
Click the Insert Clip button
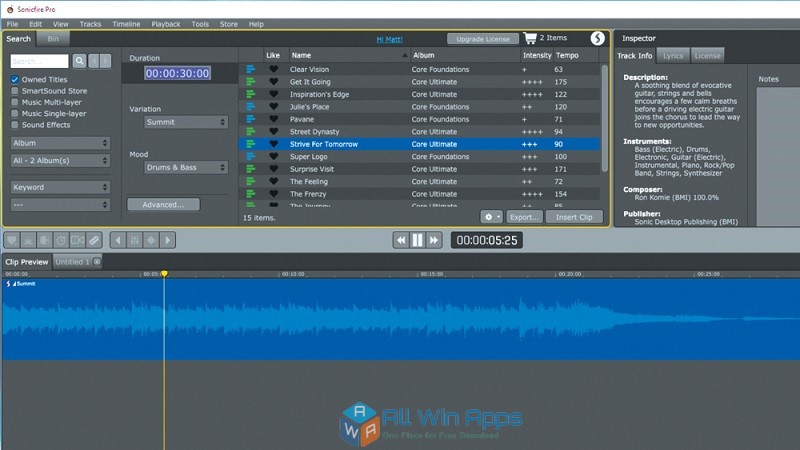point(574,217)
